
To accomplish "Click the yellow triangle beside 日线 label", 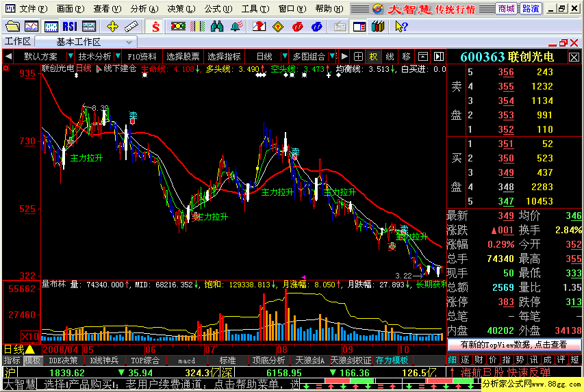I will point(30,350).
